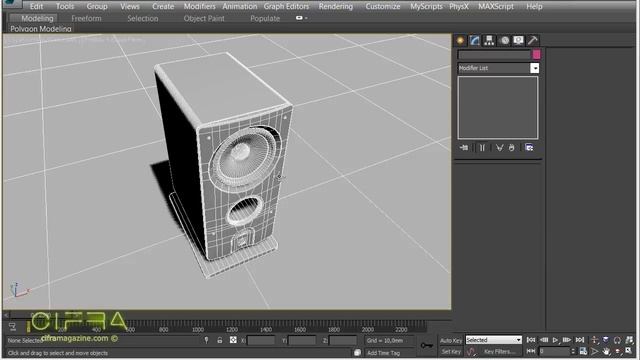Click the frame number spinner arrows
This screenshot has height=360, width=640.
pyautogui.click(x=573, y=351)
